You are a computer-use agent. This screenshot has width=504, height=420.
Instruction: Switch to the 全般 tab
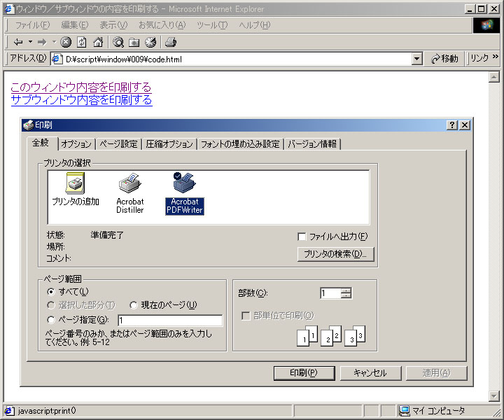click(x=41, y=143)
